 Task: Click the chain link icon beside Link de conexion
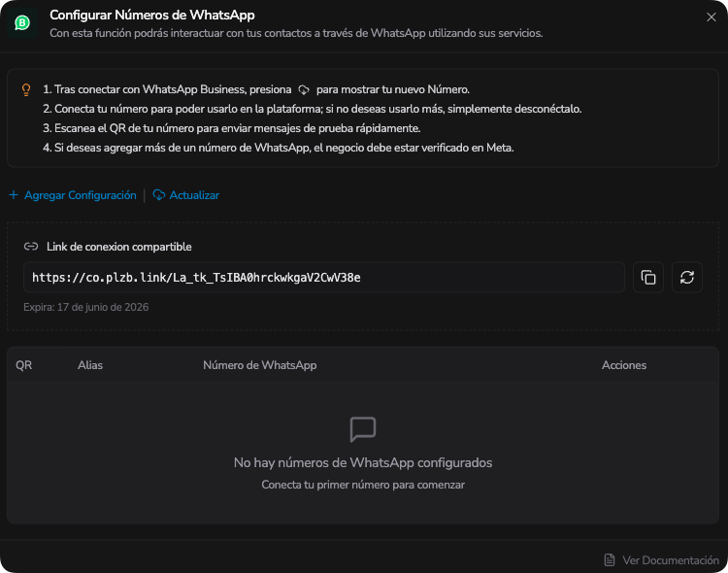(31, 247)
